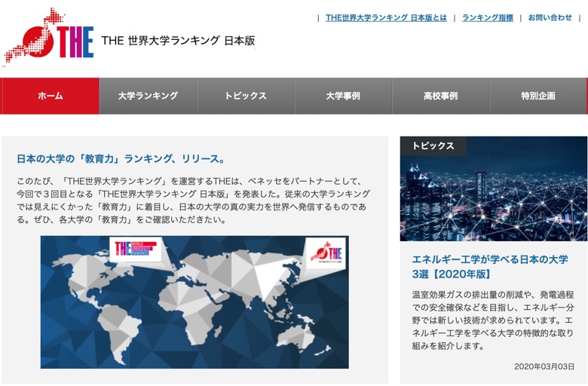Image resolution: width=588 pixels, height=386 pixels.
Task: Click the THE 世界大学ランキング 日本版 site title
Action: tap(178, 41)
